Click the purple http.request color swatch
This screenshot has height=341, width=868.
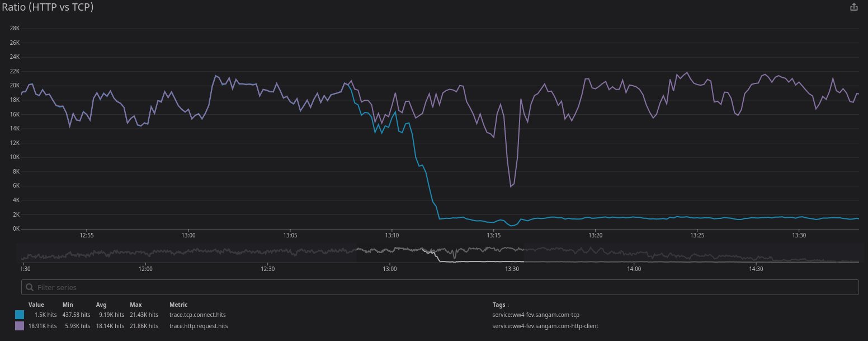[x=20, y=326]
